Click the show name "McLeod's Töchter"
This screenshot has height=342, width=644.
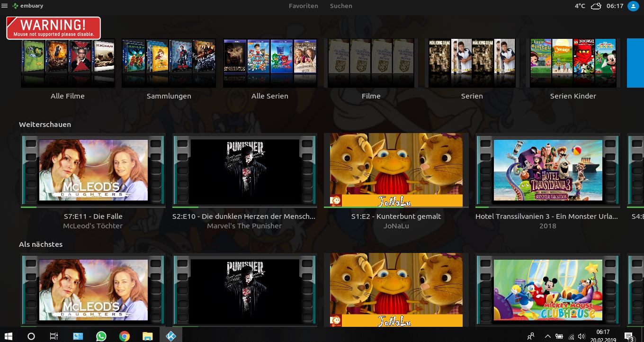click(93, 226)
